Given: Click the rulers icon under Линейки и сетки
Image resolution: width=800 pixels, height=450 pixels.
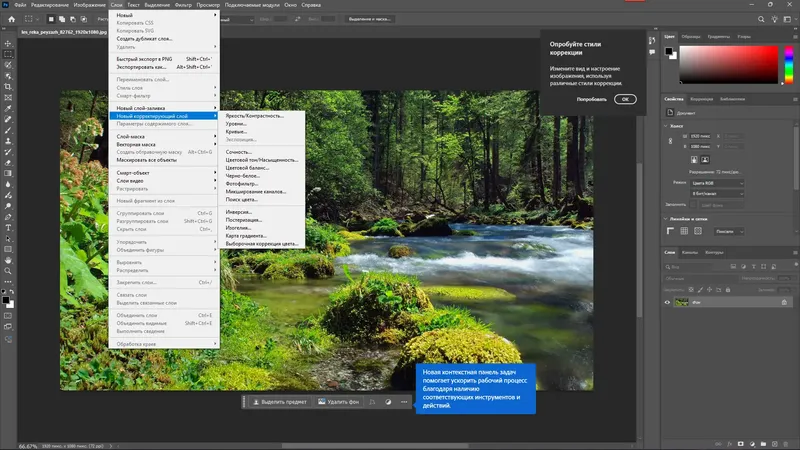Looking at the screenshot, I should coord(671,229).
